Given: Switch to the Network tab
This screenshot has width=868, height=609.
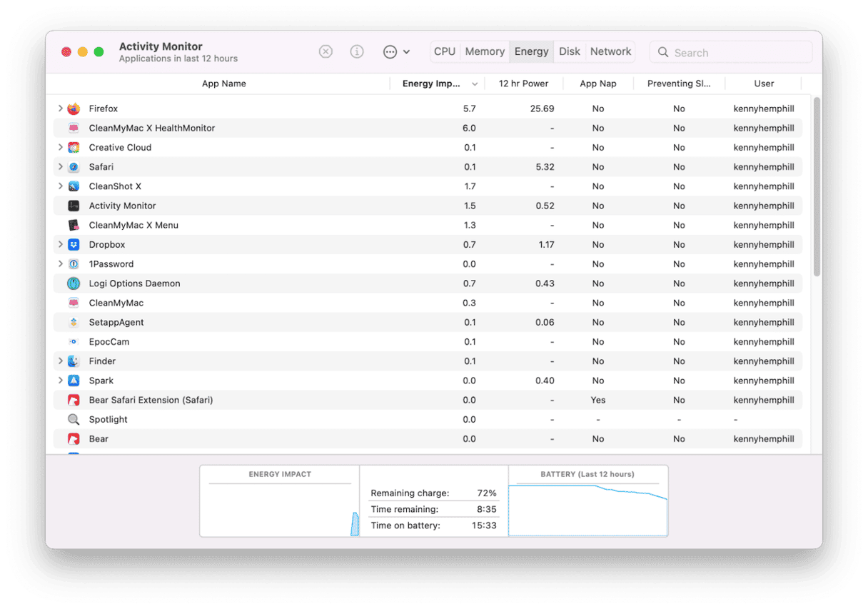Looking at the screenshot, I should (x=610, y=51).
